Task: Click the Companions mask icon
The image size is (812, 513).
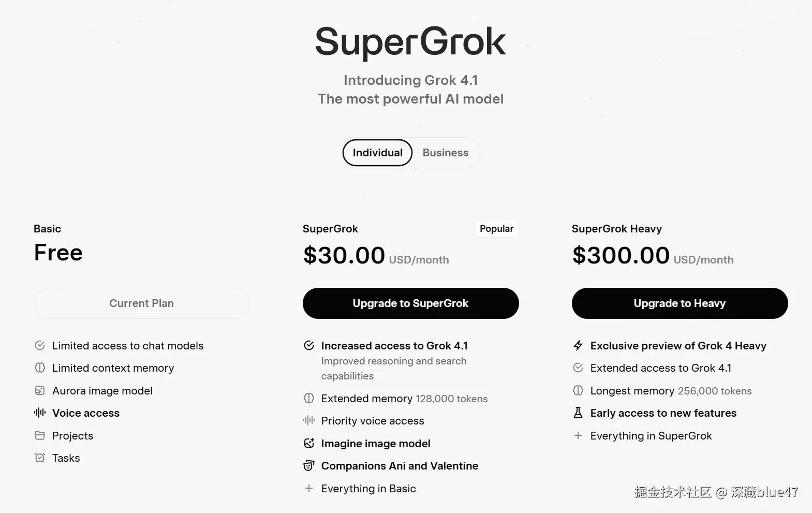Action: pyautogui.click(x=309, y=465)
